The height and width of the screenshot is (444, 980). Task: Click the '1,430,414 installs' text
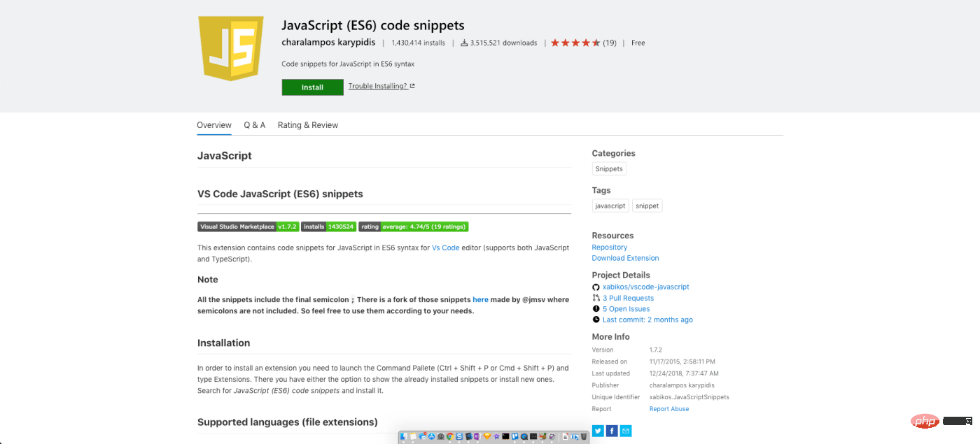pyautogui.click(x=419, y=43)
